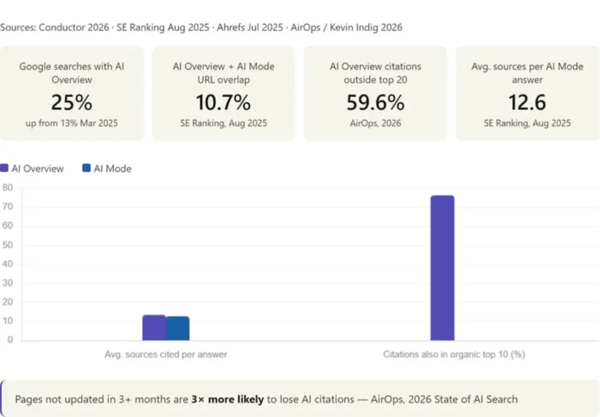This screenshot has height=417, width=600.
Task: Select the URL overlap 10.7% card
Action: point(223,94)
